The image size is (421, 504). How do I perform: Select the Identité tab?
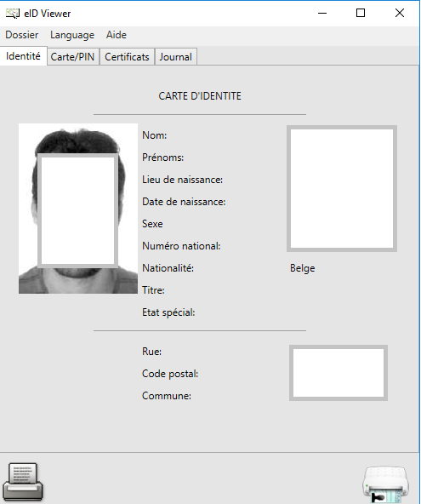click(x=24, y=56)
